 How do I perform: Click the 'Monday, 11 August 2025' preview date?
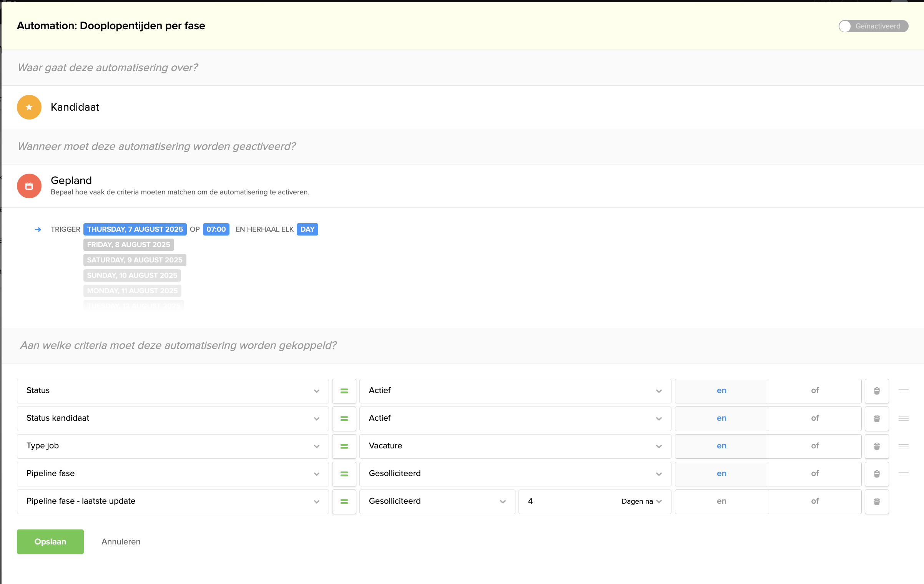[132, 291]
